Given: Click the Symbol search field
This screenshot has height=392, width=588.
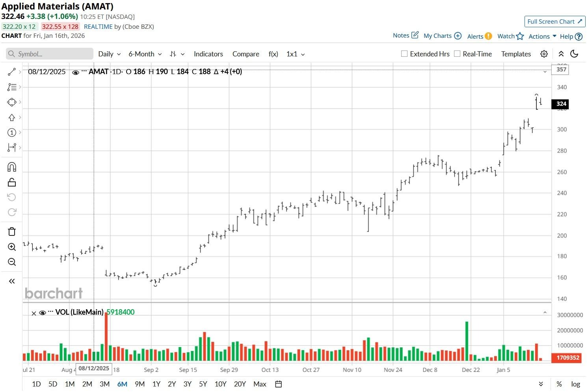Looking at the screenshot, I should [50, 54].
